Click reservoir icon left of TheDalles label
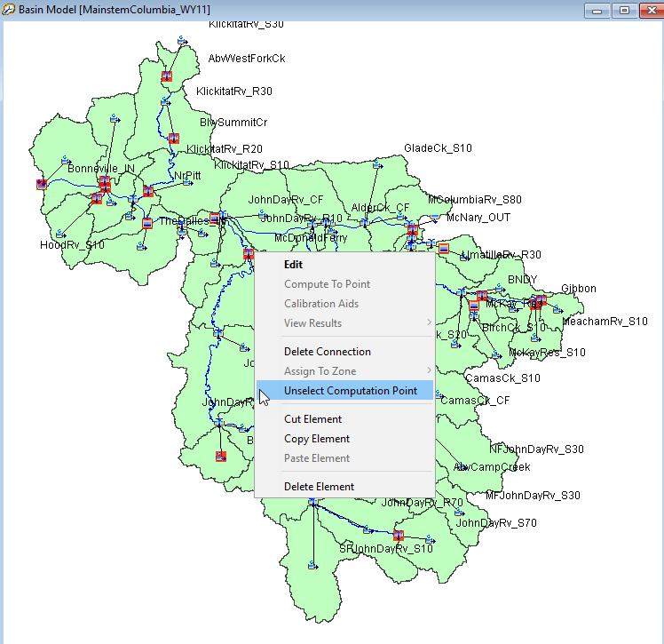The height and width of the screenshot is (644, 664). pos(147,223)
